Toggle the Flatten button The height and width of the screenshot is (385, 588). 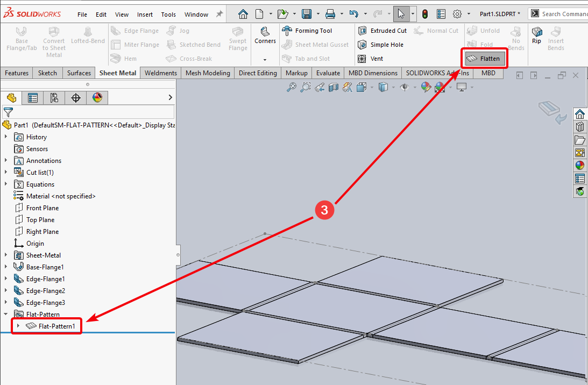485,59
